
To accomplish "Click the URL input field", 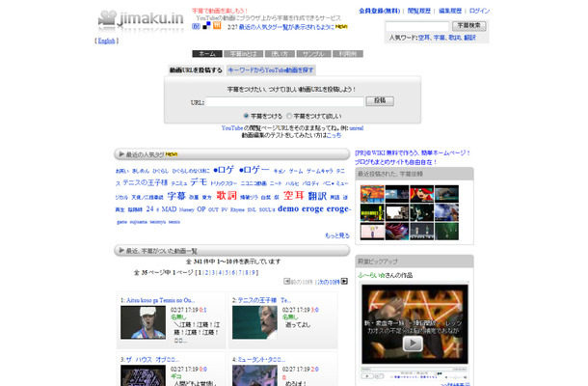I will pyautogui.click(x=284, y=101).
